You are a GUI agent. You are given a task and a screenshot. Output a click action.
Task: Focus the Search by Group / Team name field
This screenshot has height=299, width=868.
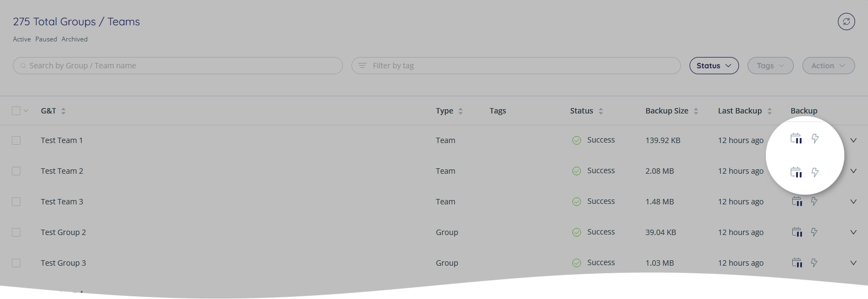click(x=178, y=66)
